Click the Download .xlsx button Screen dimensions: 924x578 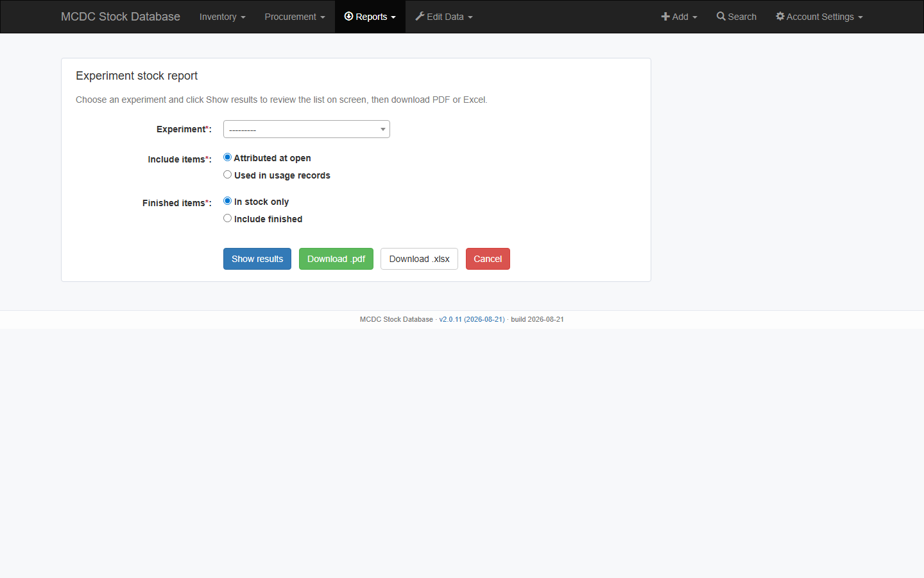(x=419, y=259)
